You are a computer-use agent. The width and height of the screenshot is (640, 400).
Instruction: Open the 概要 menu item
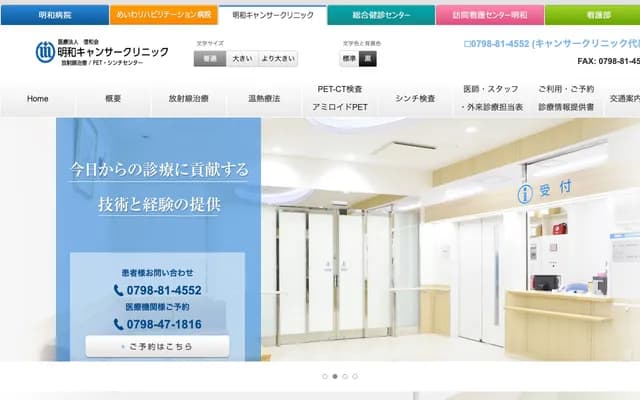click(x=113, y=99)
